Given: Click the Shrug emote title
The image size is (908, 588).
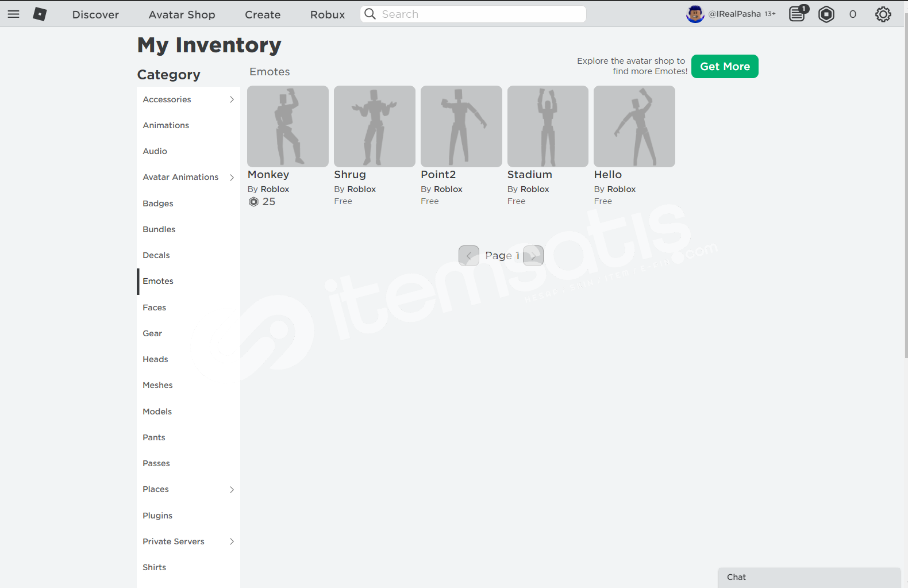Looking at the screenshot, I should point(350,175).
